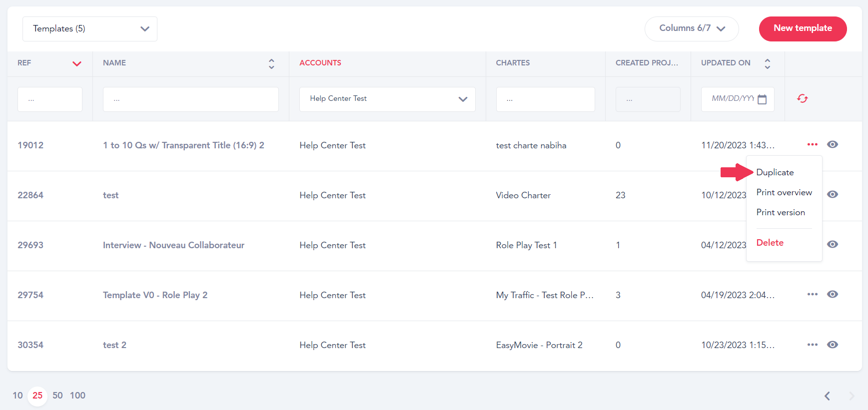The image size is (868, 410).
Task: Open the Help Center Test accounts filter
Action: (x=387, y=99)
